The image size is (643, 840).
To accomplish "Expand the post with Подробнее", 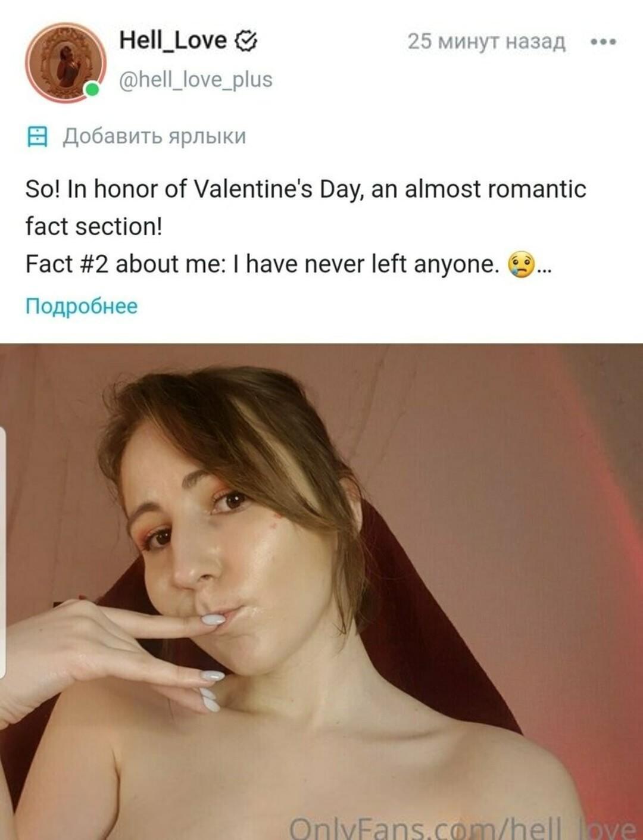I will coord(82,306).
